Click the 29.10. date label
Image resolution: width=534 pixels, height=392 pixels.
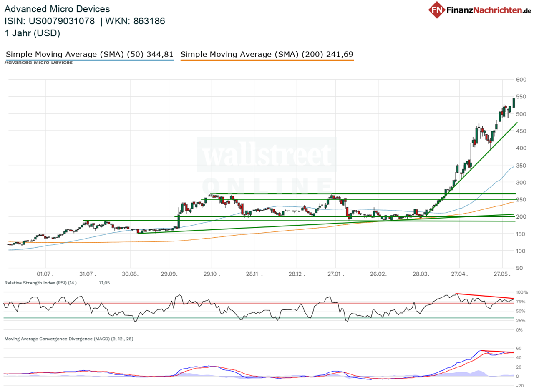click(x=211, y=274)
